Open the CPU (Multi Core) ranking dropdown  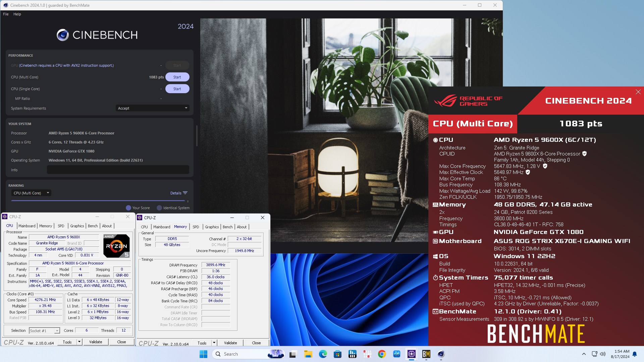click(x=31, y=193)
